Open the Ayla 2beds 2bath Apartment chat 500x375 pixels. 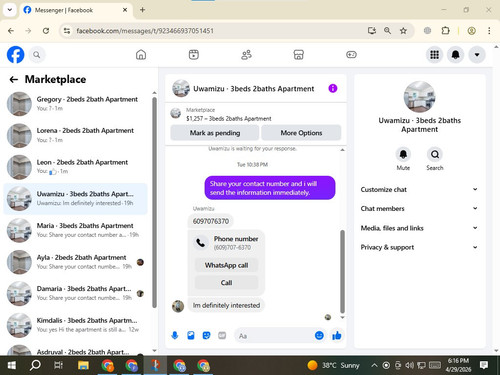(x=75, y=262)
